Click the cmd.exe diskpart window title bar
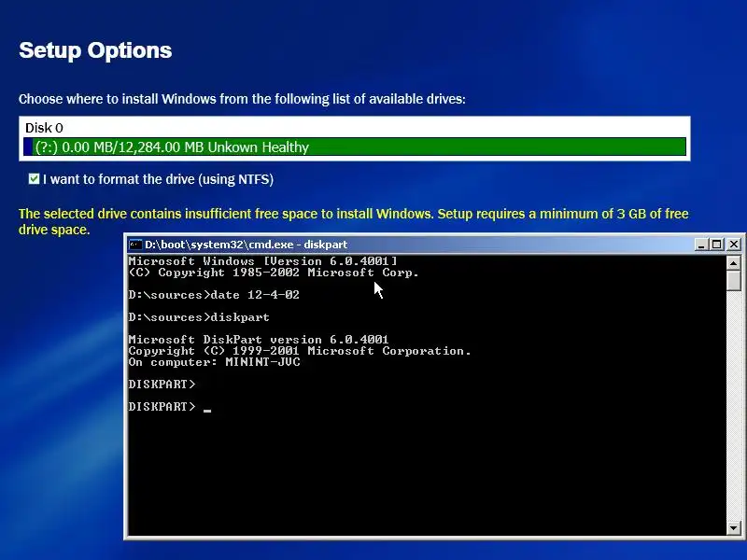 point(410,245)
